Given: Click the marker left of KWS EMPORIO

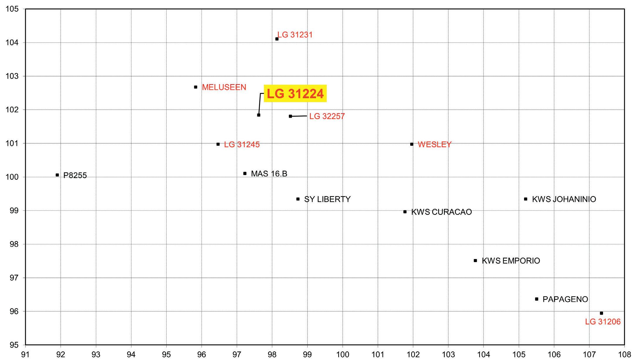Looking at the screenshot, I should click(475, 261).
